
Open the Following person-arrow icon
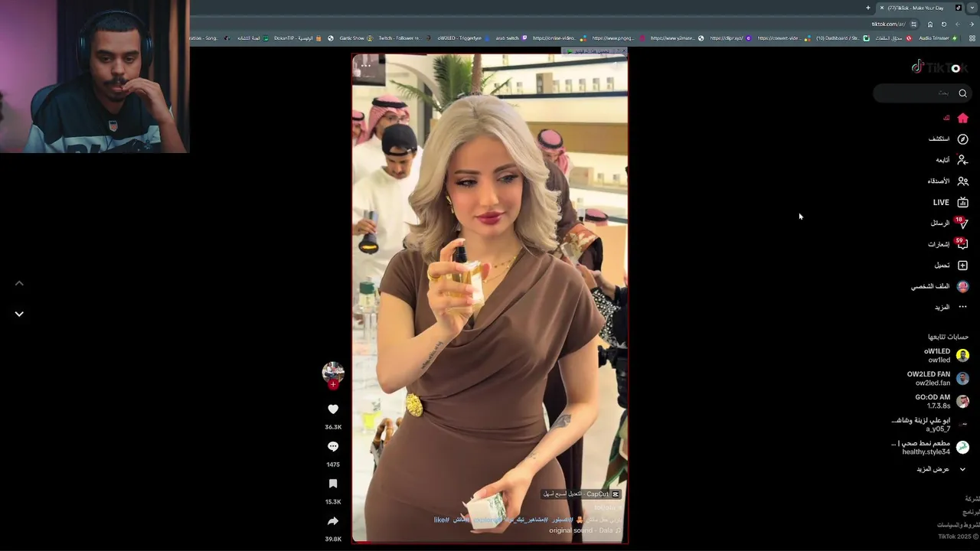click(962, 160)
